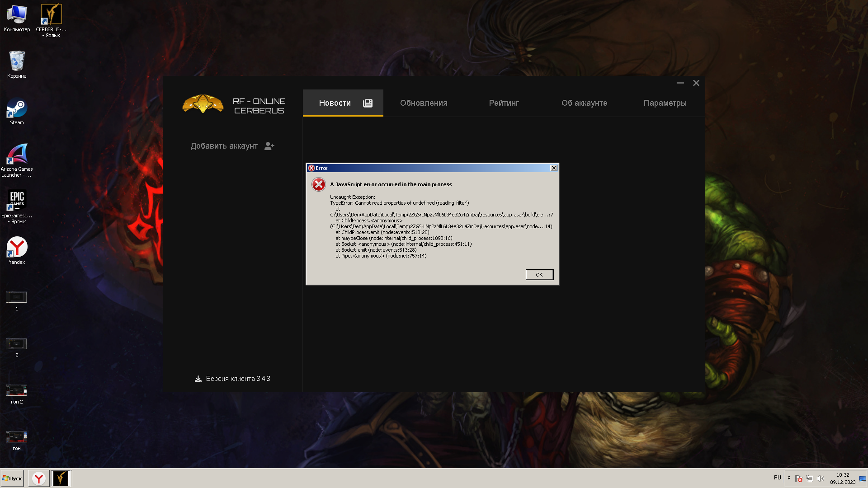Go to the Об аккаунте tab
Viewport: 868px width, 488px height.
585,103
